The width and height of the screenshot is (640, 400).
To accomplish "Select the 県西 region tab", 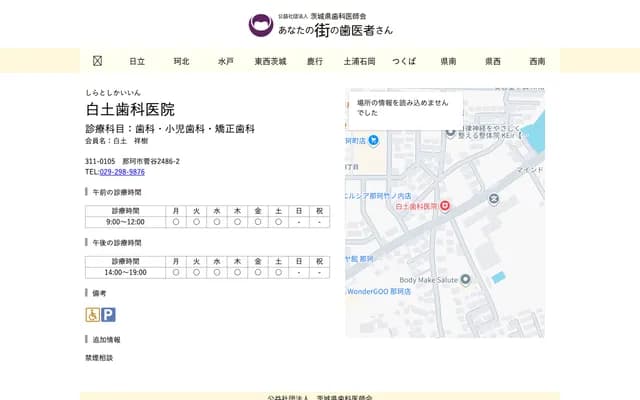I will [493, 61].
